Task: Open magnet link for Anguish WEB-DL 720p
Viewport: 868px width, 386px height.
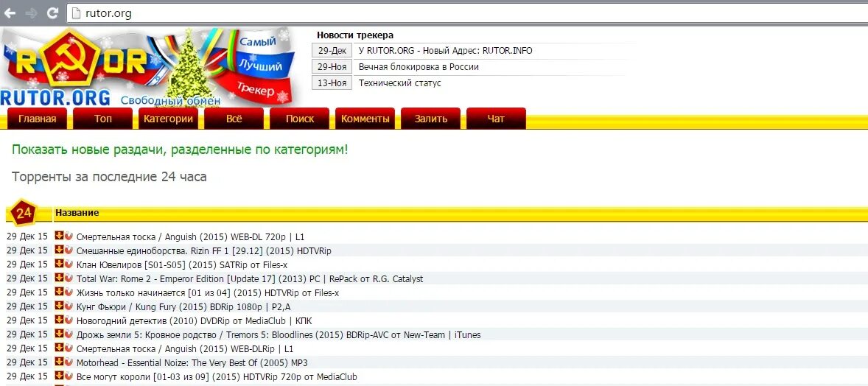Action: (x=69, y=236)
